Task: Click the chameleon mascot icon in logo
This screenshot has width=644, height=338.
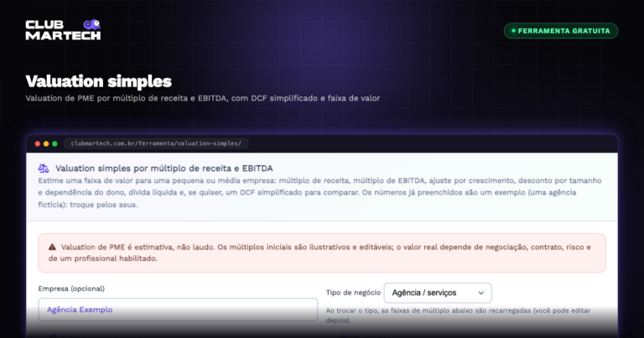Action: tap(92, 24)
